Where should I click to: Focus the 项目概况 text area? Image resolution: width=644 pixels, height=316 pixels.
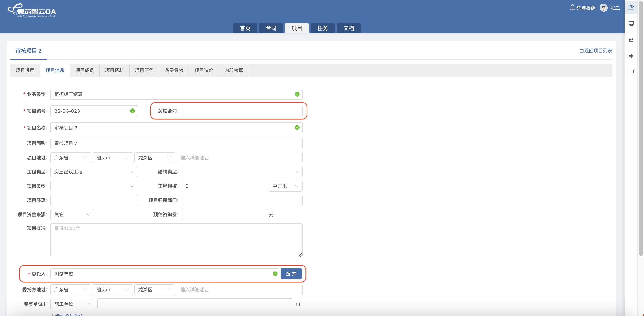pyautogui.click(x=176, y=240)
